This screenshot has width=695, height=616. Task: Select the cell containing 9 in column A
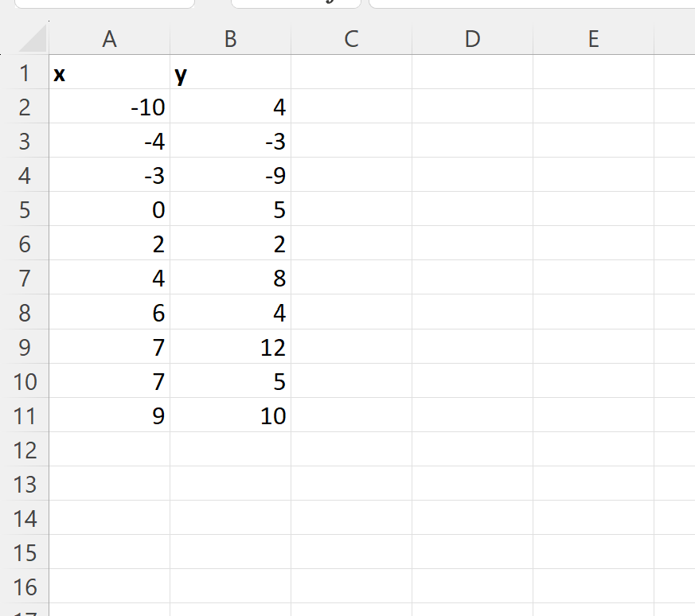[x=109, y=415]
